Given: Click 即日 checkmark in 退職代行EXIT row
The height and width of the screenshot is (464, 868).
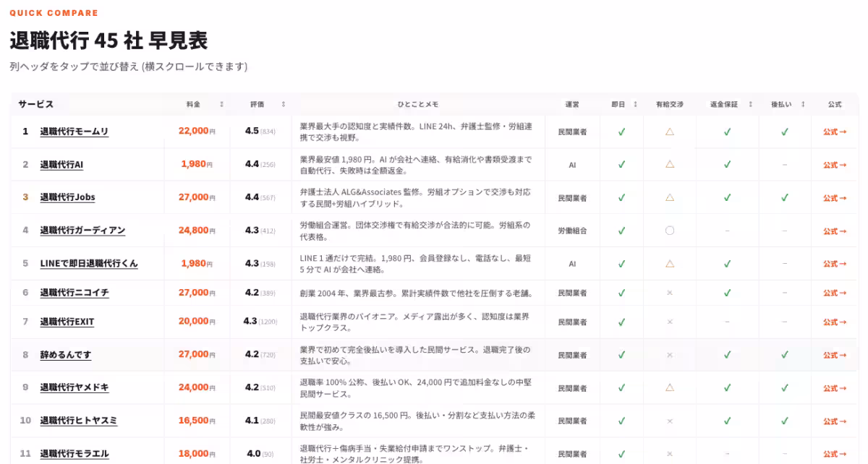Looking at the screenshot, I should (x=621, y=322).
